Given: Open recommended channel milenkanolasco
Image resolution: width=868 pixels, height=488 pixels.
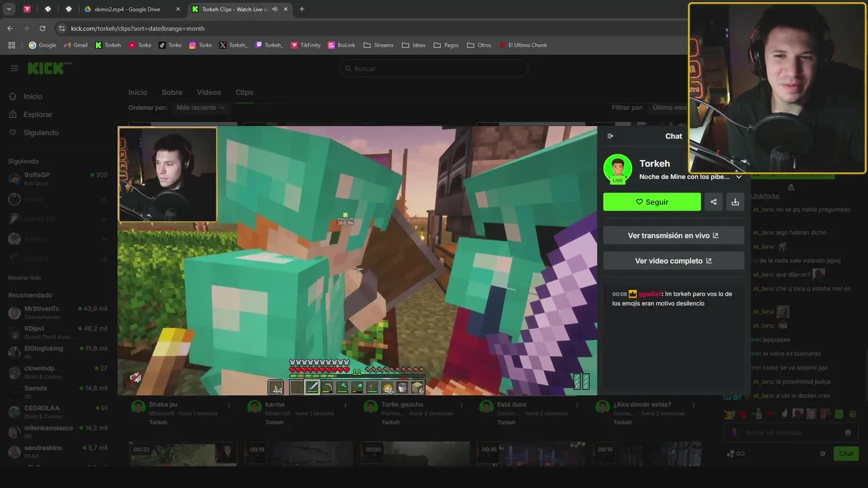Looking at the screenshot, I should coord(57,432).
